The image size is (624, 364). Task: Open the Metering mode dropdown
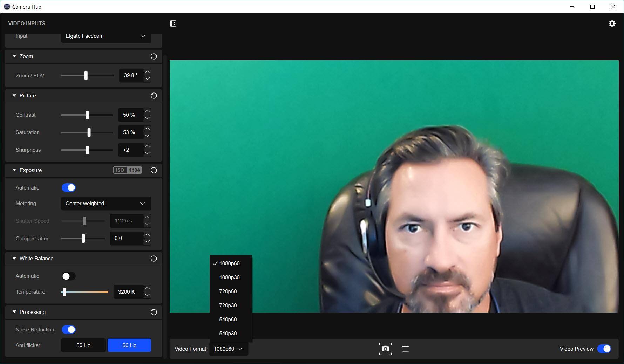point(106,204)
